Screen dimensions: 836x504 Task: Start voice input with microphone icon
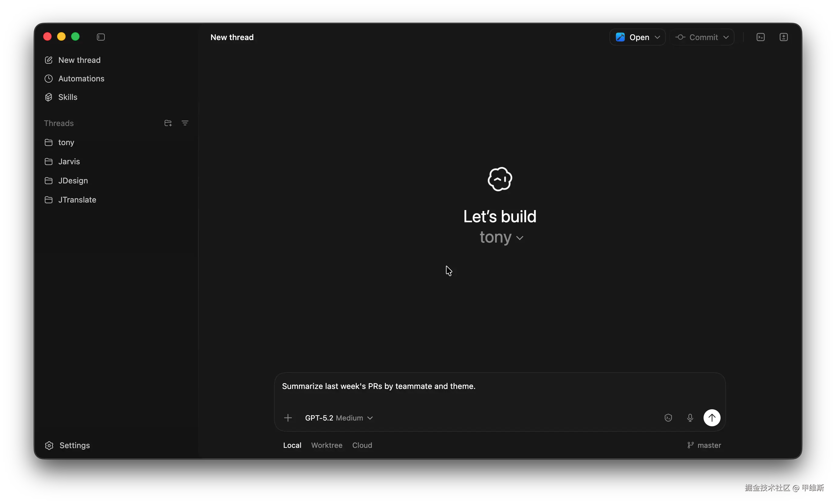point(690,417)
